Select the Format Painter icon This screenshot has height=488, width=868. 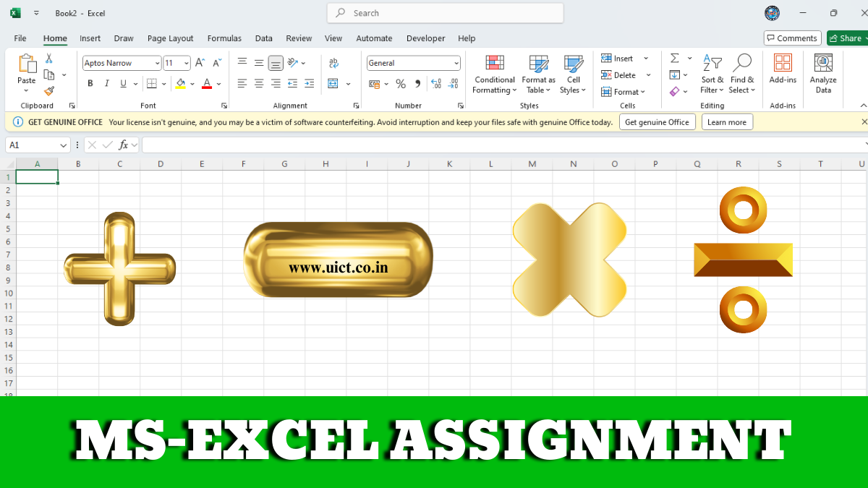click(48, 91)
